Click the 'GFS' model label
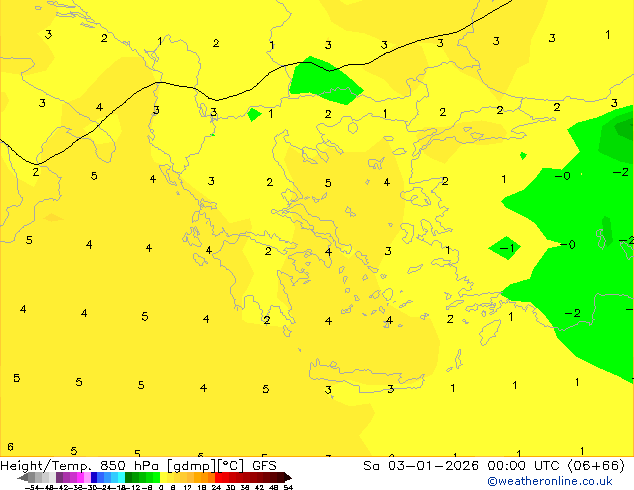 [x=264, y=466]
